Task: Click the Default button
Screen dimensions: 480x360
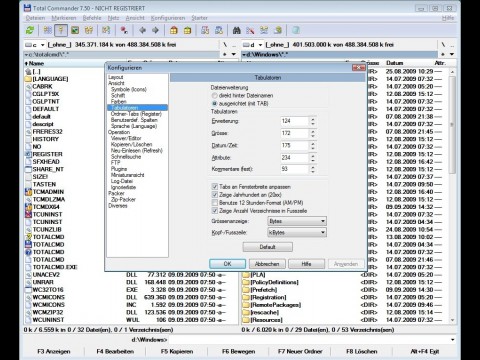Action: coord(268,247)
